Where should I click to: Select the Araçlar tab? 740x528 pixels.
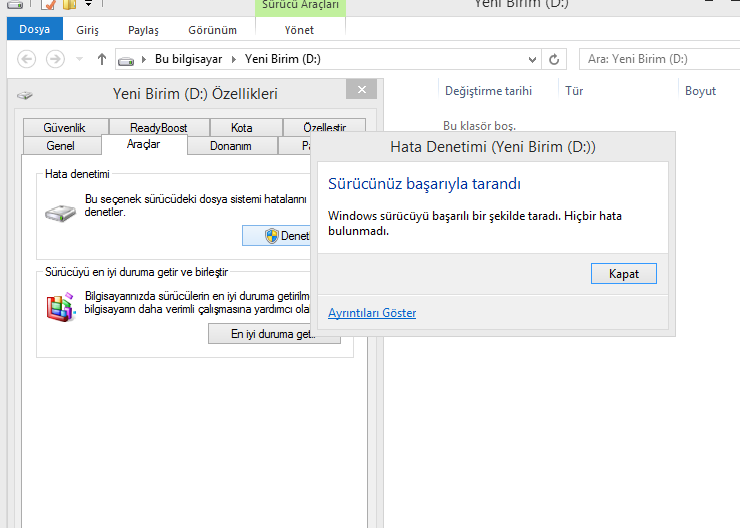143,144
